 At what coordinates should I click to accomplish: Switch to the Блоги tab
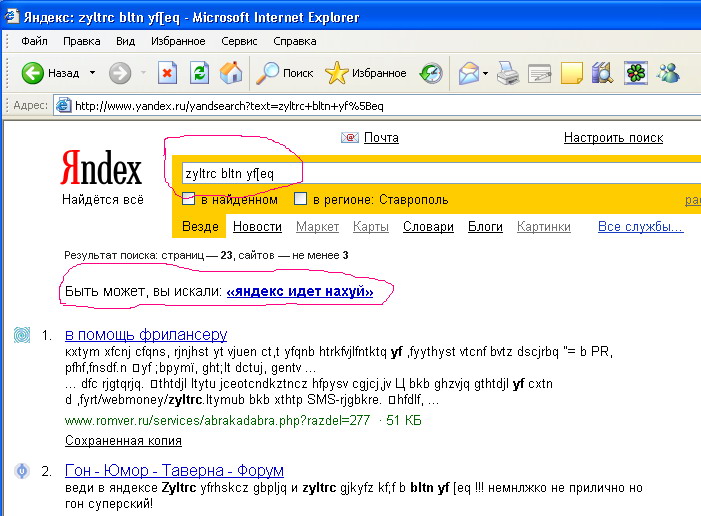pos(485,227)
